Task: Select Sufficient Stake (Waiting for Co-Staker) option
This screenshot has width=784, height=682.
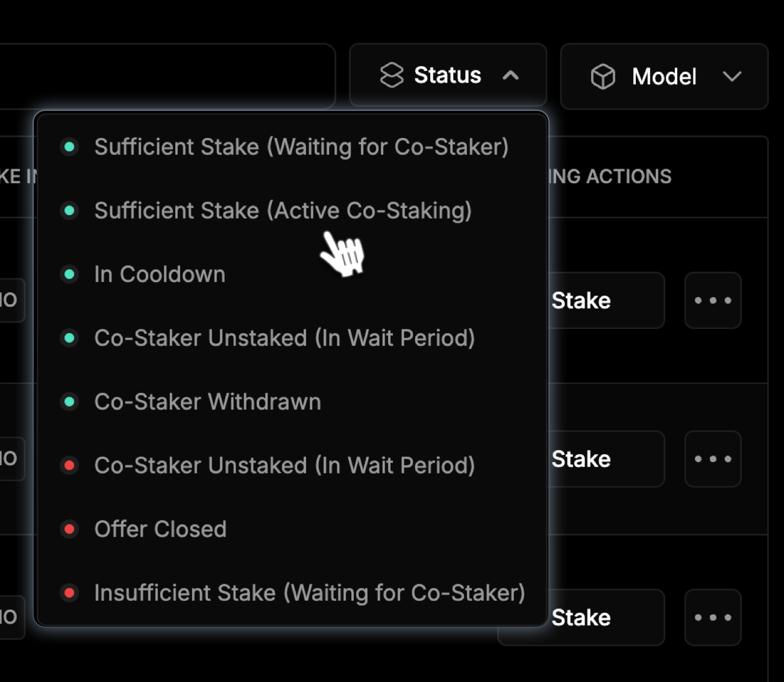Action: [292, 147]
